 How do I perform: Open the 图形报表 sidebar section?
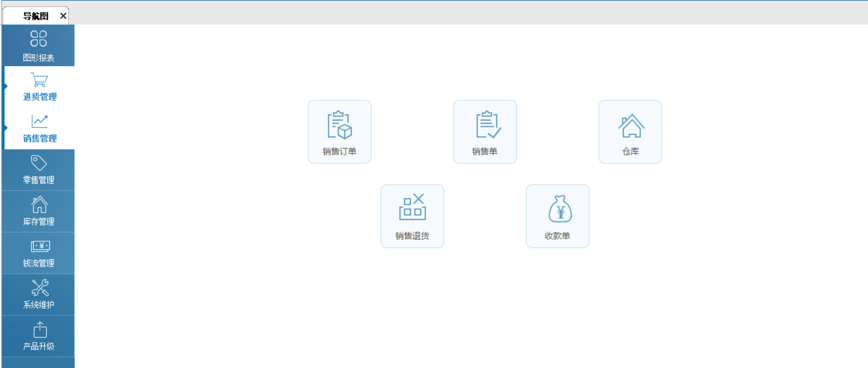38,45
